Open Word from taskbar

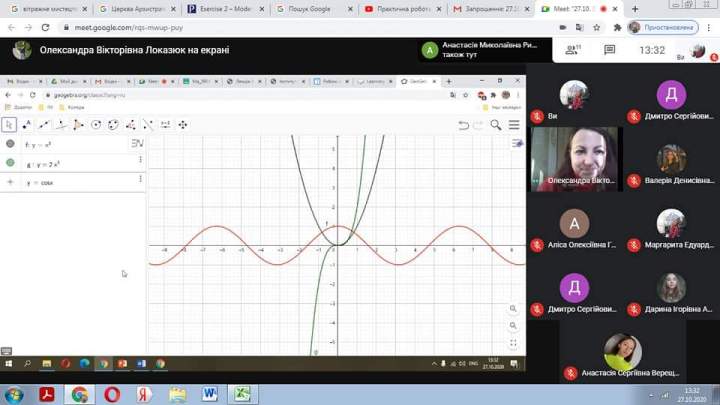[209, 394]
